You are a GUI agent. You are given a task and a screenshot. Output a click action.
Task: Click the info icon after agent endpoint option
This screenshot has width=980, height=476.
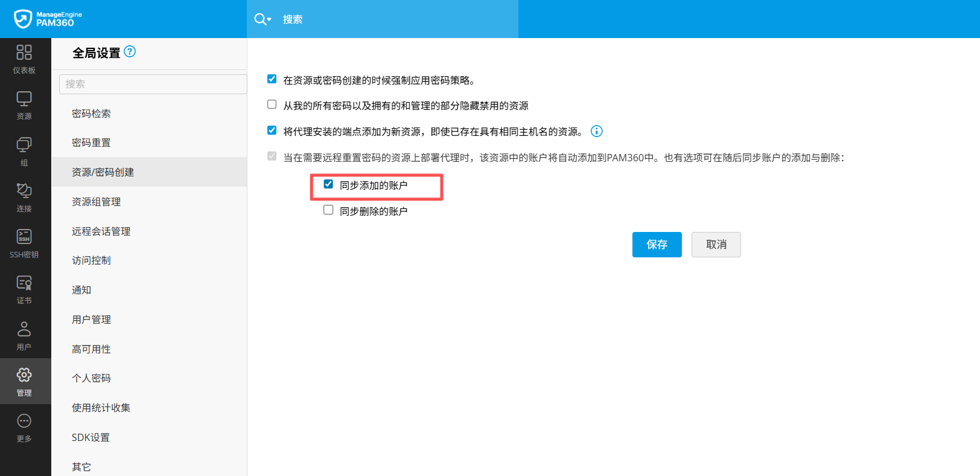coord(596,131)
